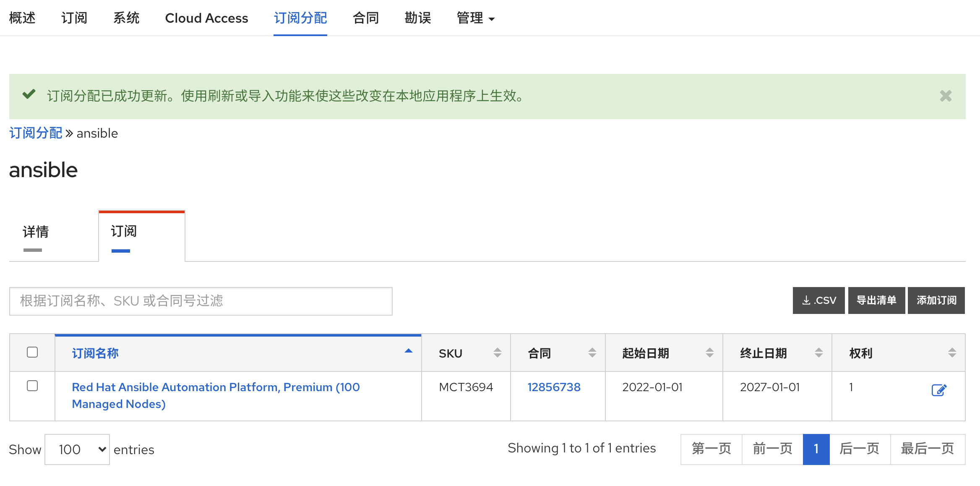Sort by the 权利 column arrows
The width and height of the screenshot is (980, 486).
[952, 353]
